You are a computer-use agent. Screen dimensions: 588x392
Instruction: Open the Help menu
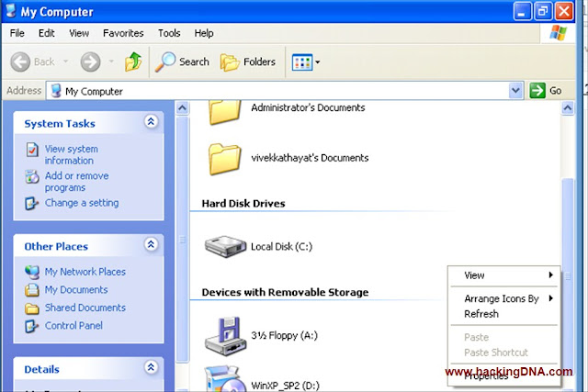tap(204, 33)
